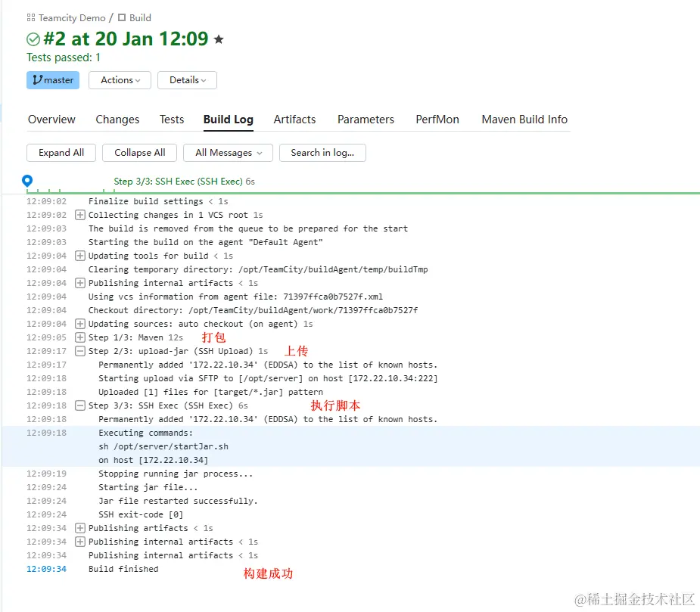
Task: Click the #2 at 20 Jan 12:09 heading
Action: [x=126, y=39]
